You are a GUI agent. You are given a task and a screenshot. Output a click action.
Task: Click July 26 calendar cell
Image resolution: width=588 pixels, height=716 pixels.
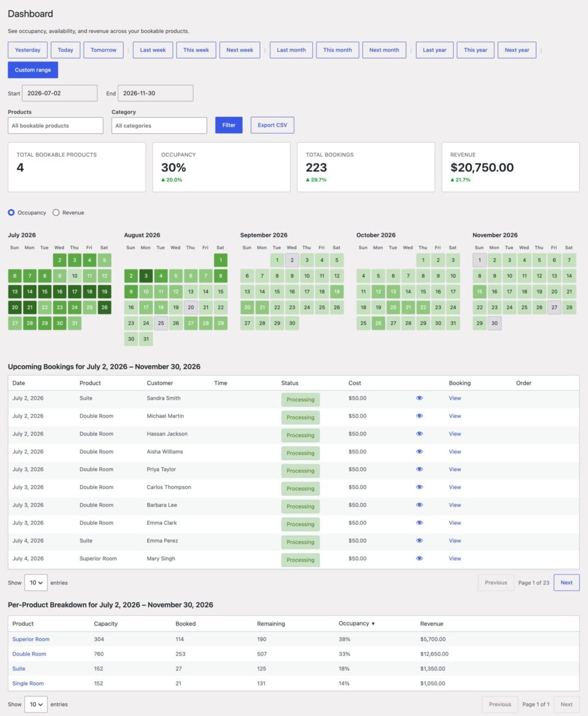click(x=104, y=308)
